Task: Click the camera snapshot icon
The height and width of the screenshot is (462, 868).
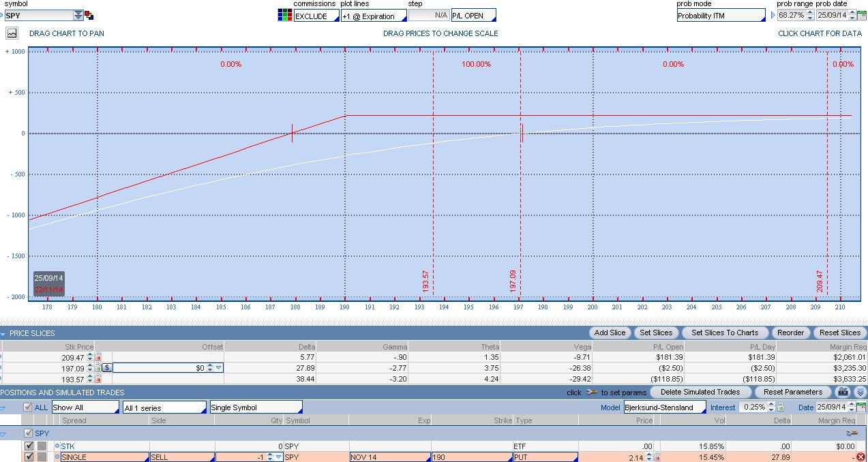Action: pyautogui.click(x=843, y=392)
